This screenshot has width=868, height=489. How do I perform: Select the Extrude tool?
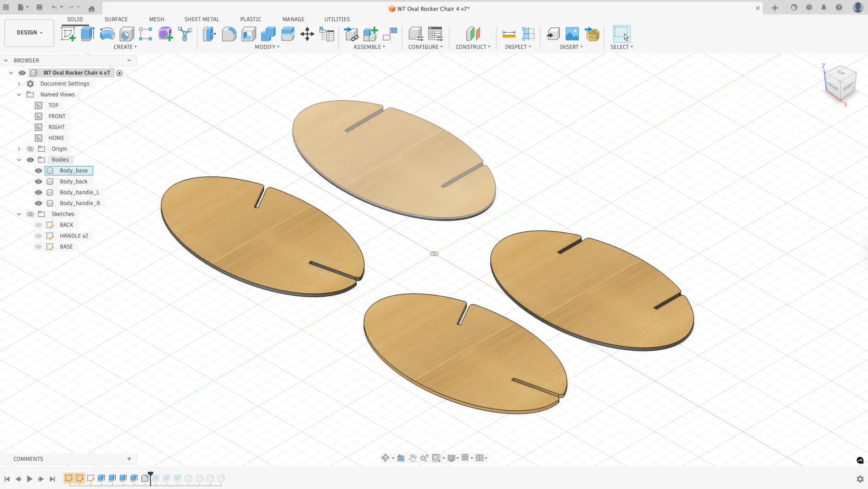coord(87,34)
